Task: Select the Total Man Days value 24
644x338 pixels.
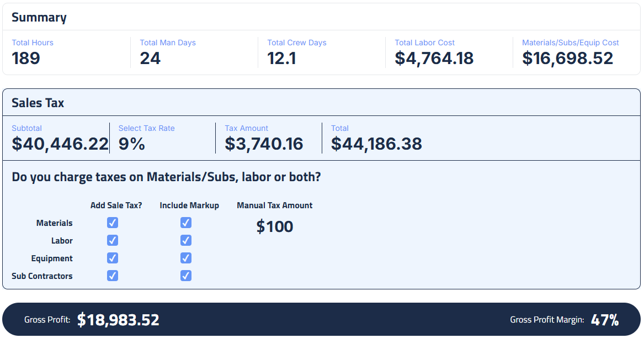Action: click(x=150, y=58)
